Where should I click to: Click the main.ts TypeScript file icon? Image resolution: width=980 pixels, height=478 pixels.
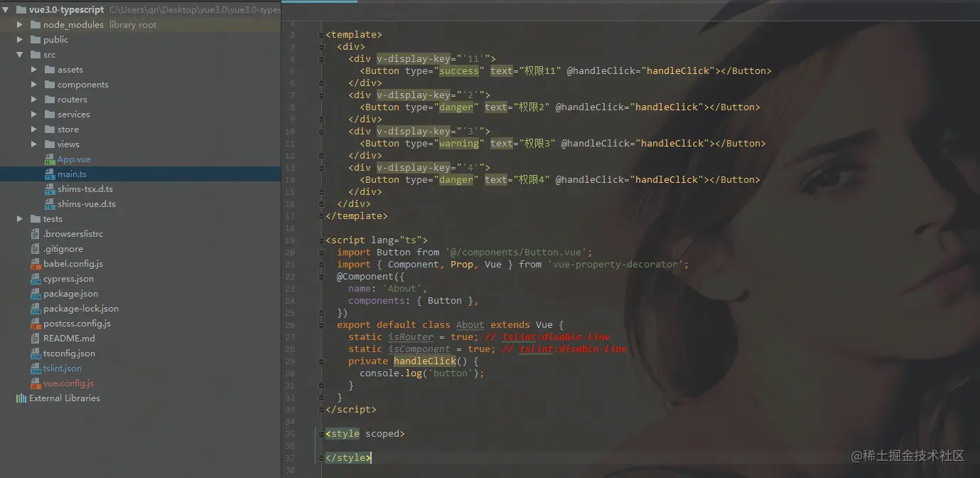(x=50, y=174)
